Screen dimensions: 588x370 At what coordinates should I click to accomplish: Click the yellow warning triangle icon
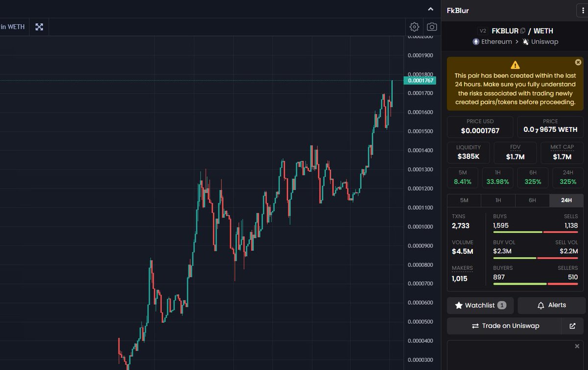tap(515, 65)
